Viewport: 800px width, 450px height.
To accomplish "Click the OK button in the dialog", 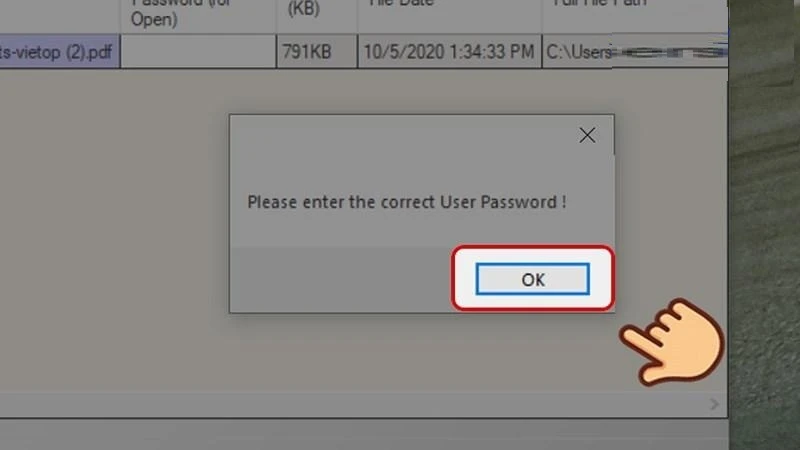I will click(x=533, y=279).
